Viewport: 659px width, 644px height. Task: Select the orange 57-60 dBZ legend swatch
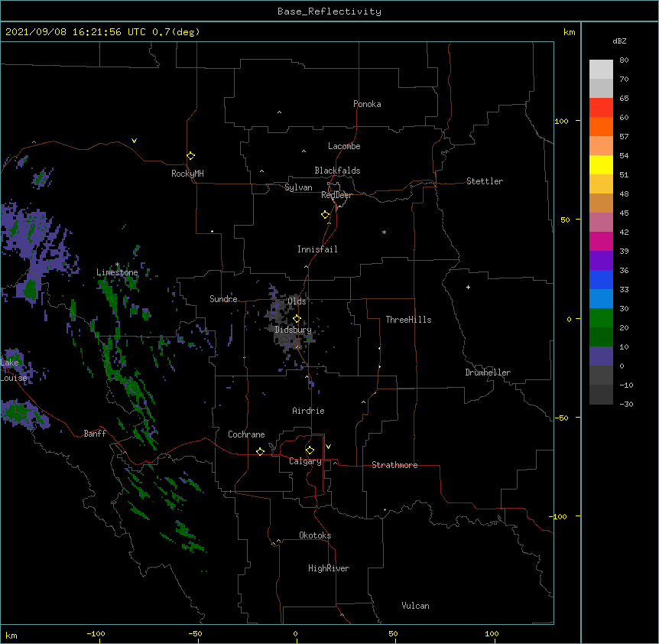[x=601, y=126]
